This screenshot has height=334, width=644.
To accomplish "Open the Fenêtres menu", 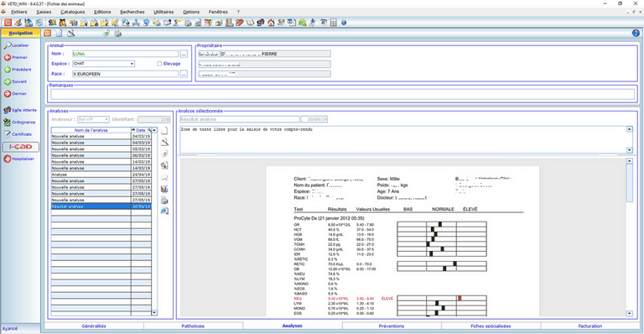I will (x=218, y=12).
